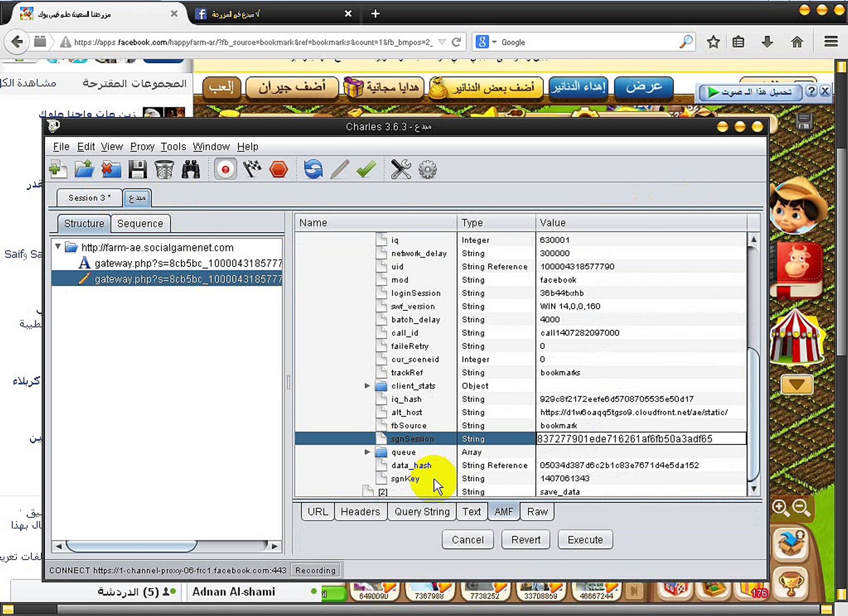
Task: Switch to the Query String tab
Action: 422,512
